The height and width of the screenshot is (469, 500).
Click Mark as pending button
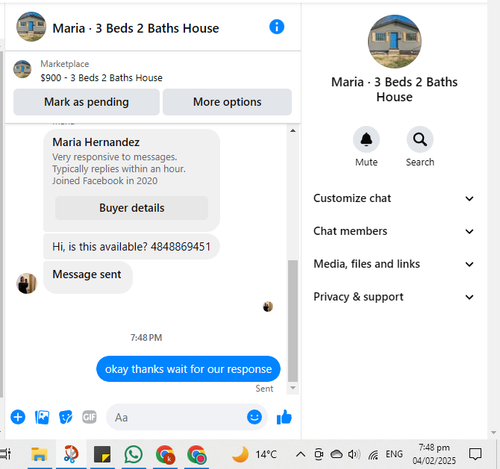click(x=86, y=102)
